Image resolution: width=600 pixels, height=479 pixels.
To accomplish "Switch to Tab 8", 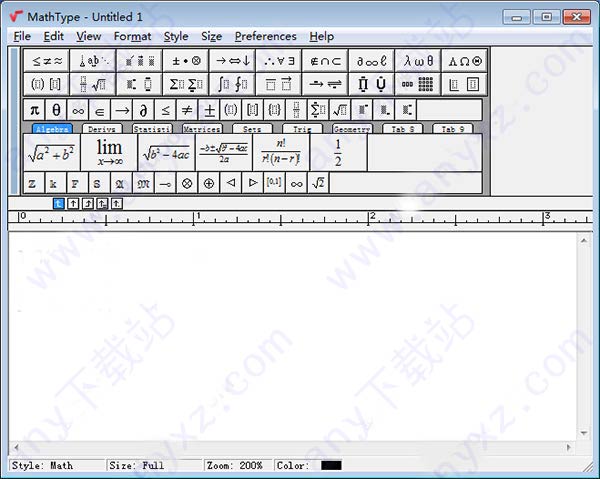I will (403, 129).
